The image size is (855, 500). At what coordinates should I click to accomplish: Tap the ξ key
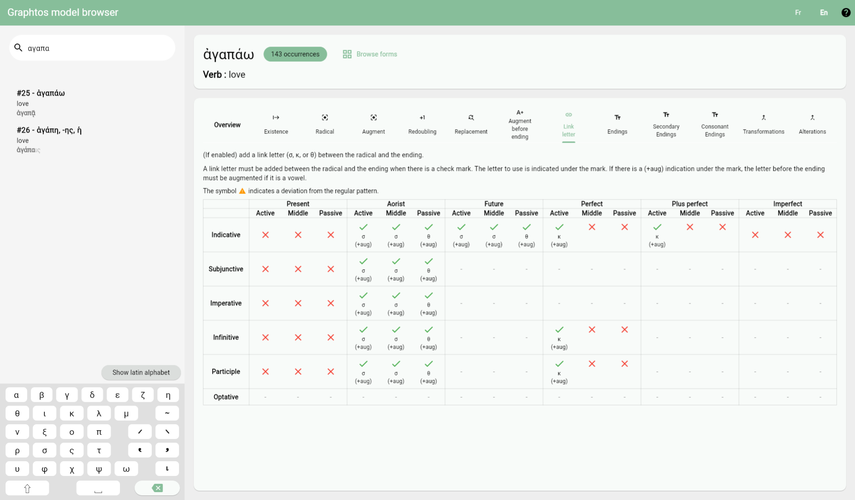click(x=44, y=432)
